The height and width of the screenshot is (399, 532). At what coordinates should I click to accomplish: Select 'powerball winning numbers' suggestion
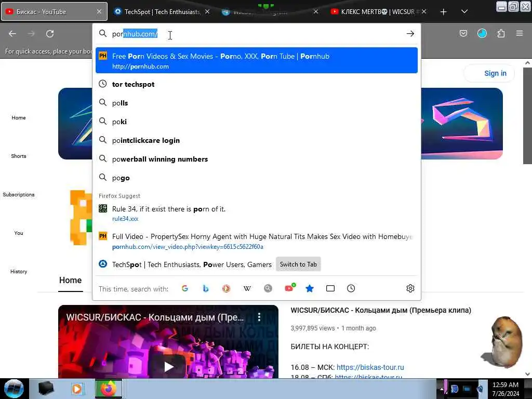coord(257,159)
